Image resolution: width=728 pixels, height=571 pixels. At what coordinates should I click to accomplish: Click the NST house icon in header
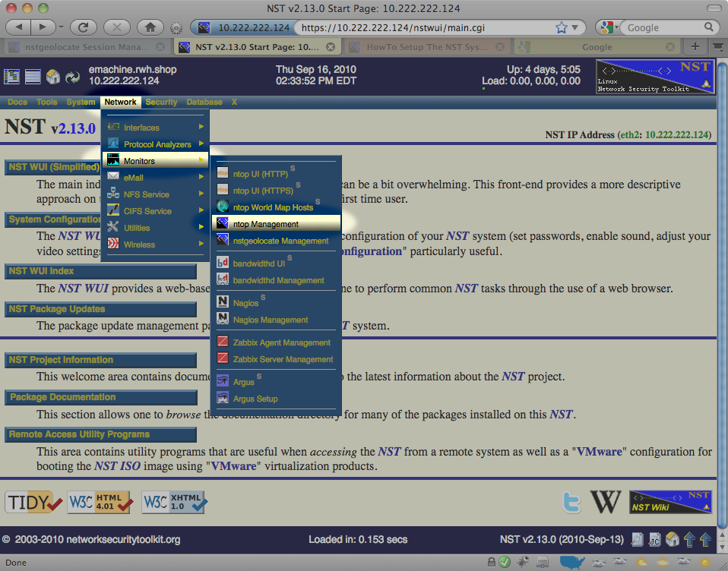53,77
